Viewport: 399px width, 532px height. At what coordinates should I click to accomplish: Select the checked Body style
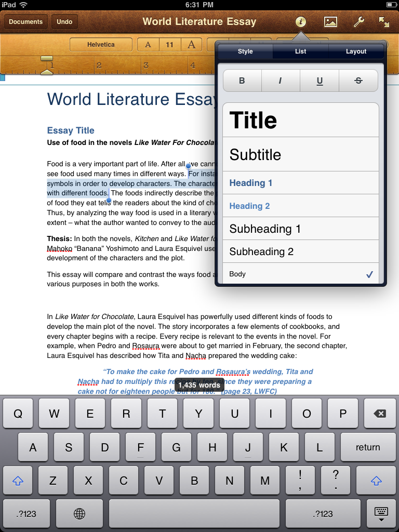click(x=301, y=273)
